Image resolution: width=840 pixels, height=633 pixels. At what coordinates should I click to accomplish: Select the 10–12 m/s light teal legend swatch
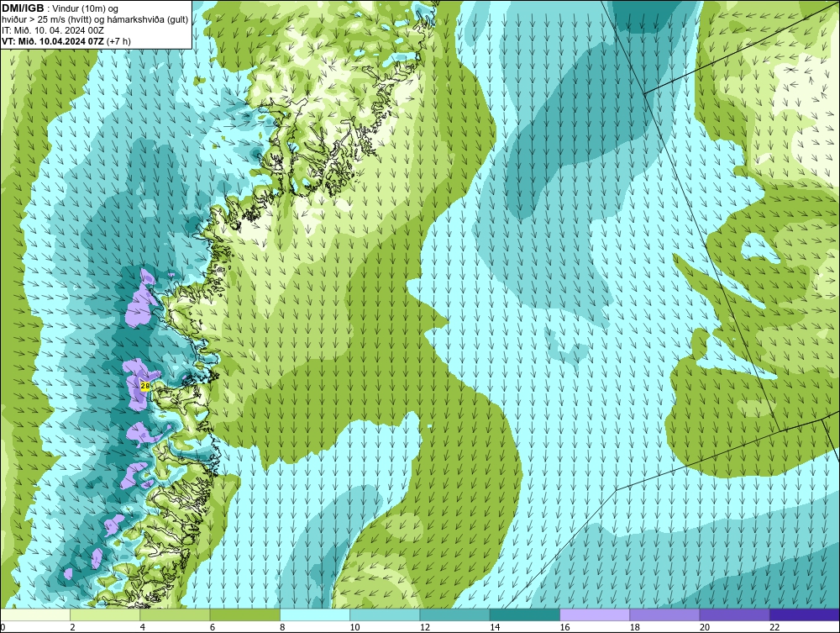[385, 615]
